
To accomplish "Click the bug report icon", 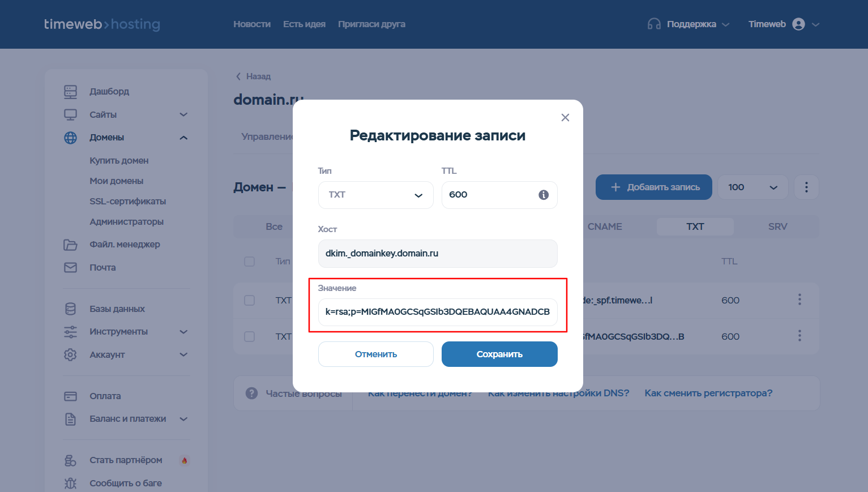I will pos(70,483).
